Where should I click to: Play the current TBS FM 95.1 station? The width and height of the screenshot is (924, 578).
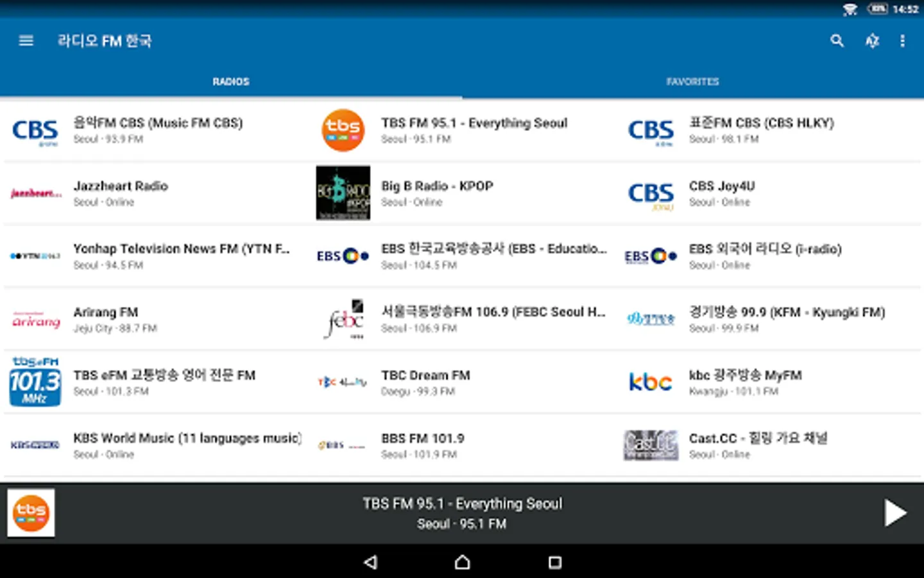(894, 513)
